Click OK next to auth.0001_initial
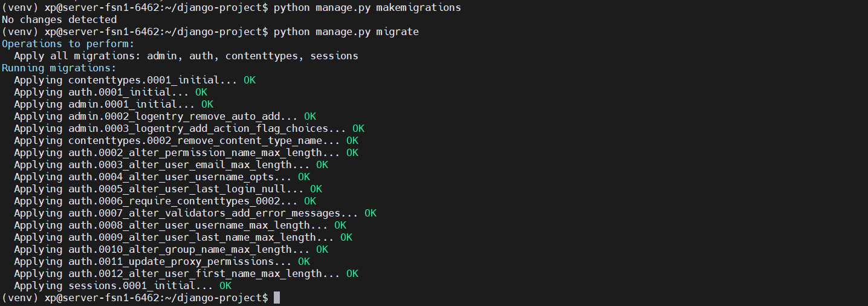The height and width of the screenshot is (306, 868). click(x=201, y=92)
